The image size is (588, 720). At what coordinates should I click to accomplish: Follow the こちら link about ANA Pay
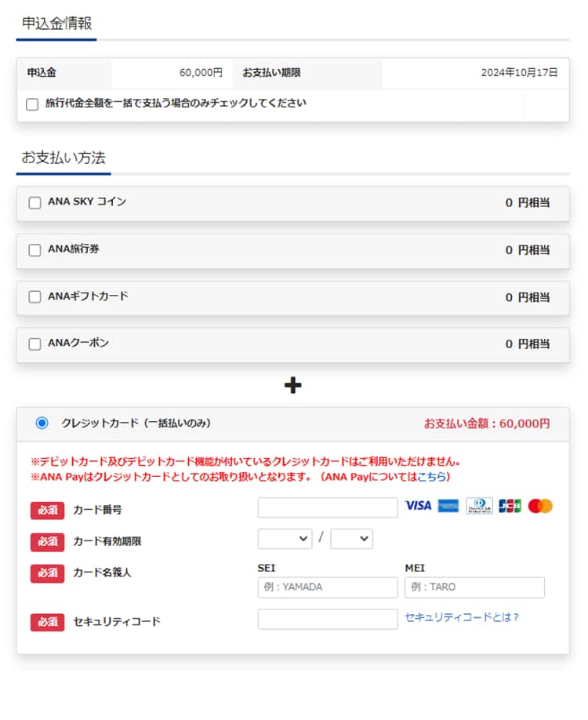(431, 477)
